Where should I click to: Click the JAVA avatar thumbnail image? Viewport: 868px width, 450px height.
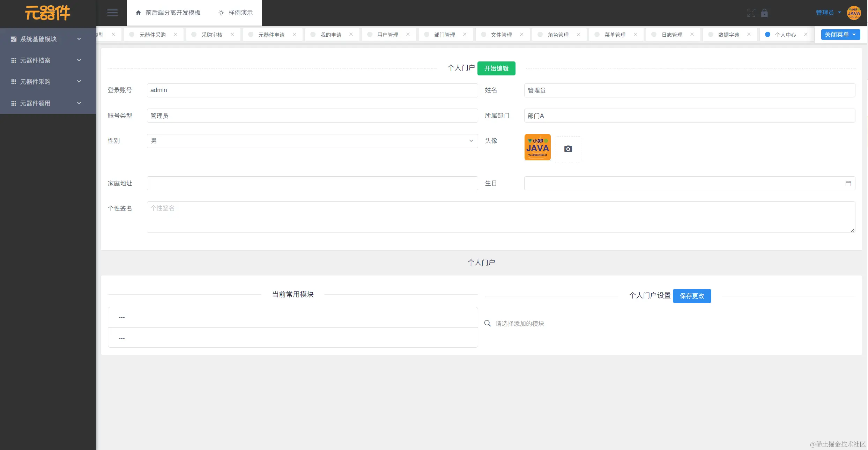point(537,147)
